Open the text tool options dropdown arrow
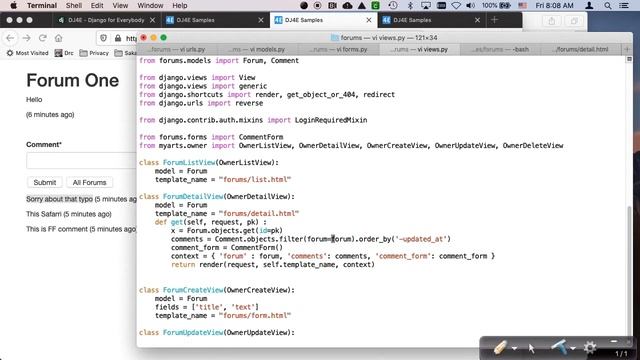Screen dimensions: 640x360 point(573,348)
